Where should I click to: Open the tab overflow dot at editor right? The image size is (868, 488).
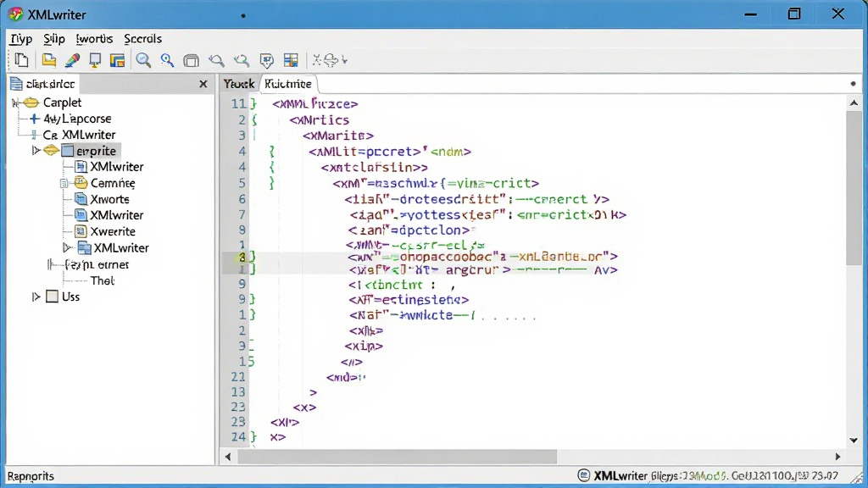pyautogui.click(x=853, y=84)
